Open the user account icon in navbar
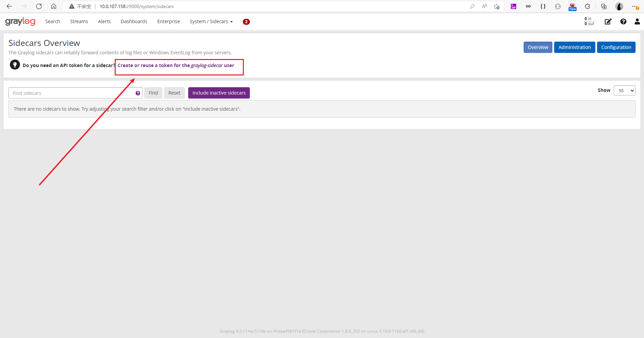644x338 pixels. (637, 21)
